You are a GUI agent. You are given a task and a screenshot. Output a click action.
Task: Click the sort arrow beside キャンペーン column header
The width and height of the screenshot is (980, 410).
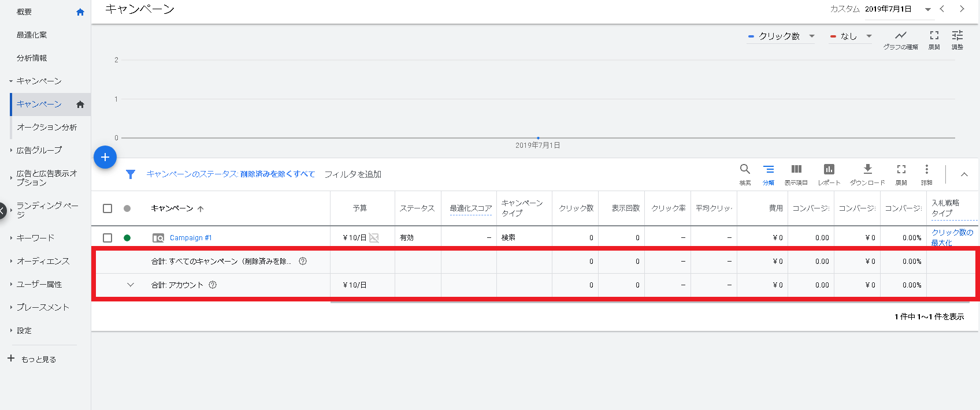201,209
